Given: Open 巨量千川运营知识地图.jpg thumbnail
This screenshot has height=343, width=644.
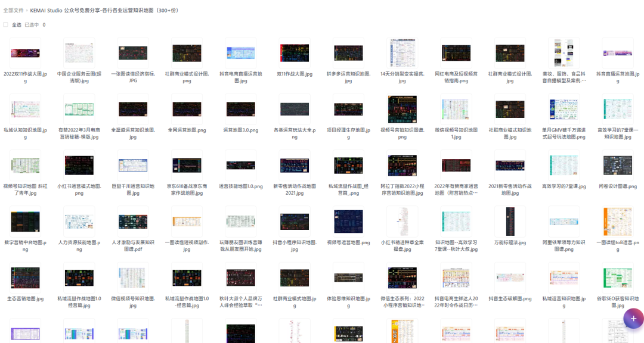Looking at the screenshot, I should [133, 166].
